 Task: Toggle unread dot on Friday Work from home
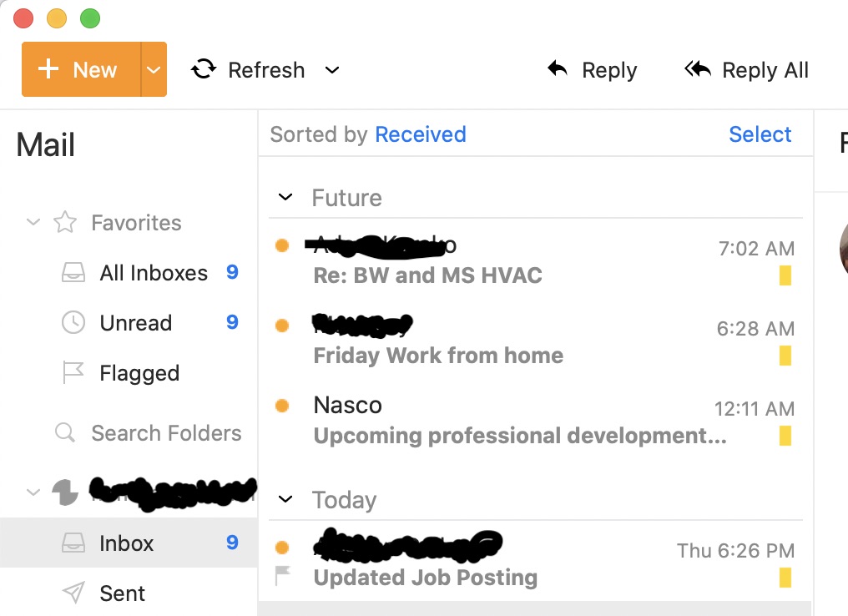(282, 326)
